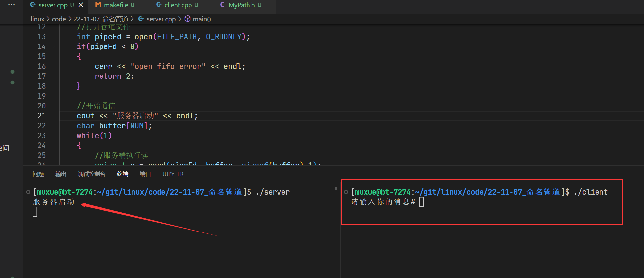Switch to the makefile tab
This screenshot has width=644, height=278.
116,5
